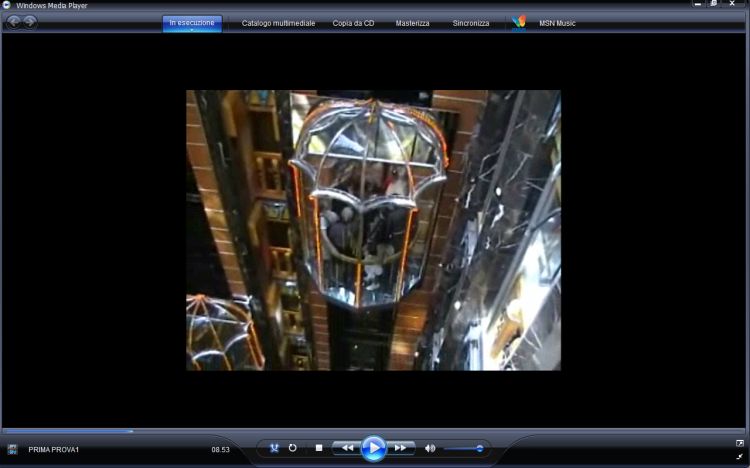Open MSN Music store
Image resolution: width=750 pixels, height=468 pixels.
coord(557,23)
